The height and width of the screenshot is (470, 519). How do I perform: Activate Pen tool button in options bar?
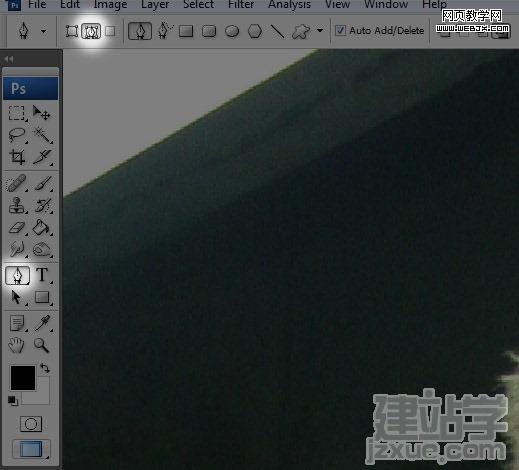[x=140, y=31]
